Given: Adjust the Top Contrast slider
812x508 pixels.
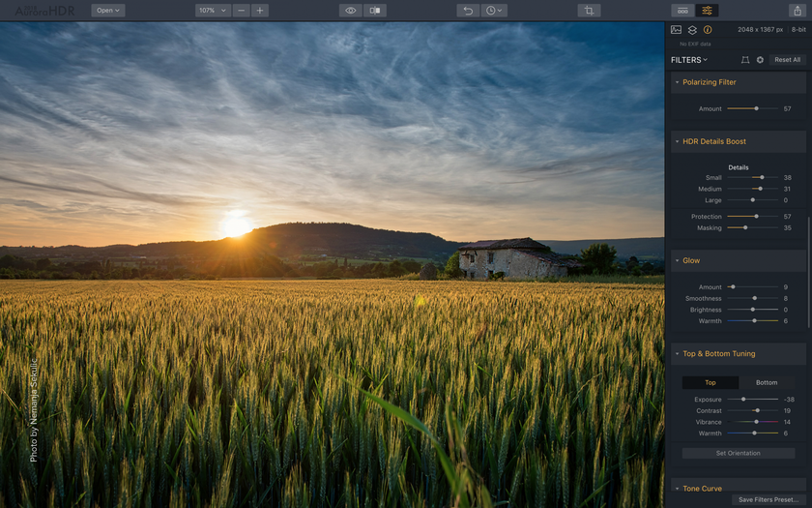Looking at the screenshot, I should (x=752, y=411).
